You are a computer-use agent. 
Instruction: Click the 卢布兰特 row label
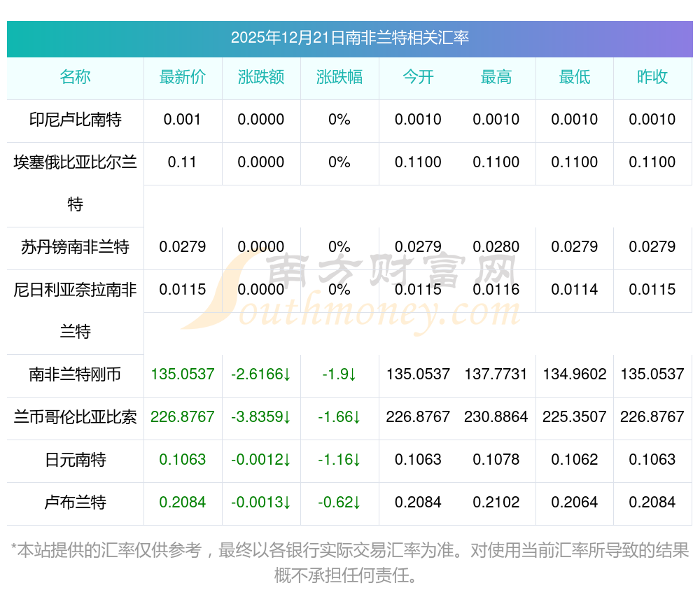point(75,503)
